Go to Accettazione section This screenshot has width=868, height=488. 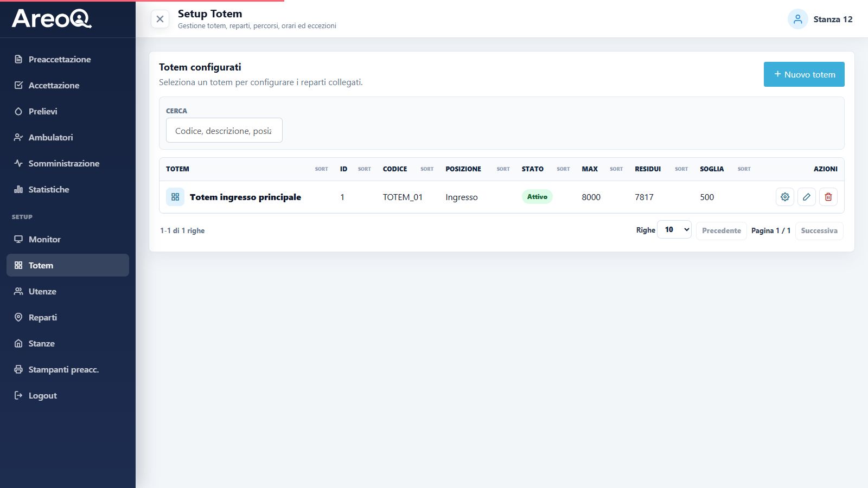[68, 85]
